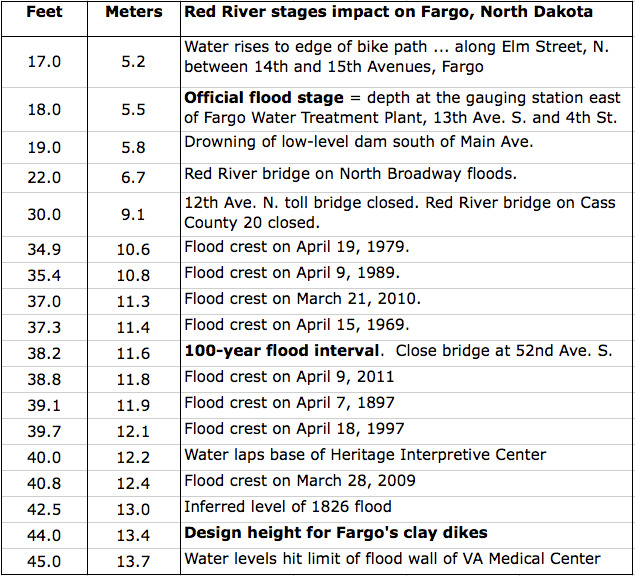The height and width of the screenshot is (576, 635).
Task: Click the 45.0 feet cell
Action: (44, 560)
